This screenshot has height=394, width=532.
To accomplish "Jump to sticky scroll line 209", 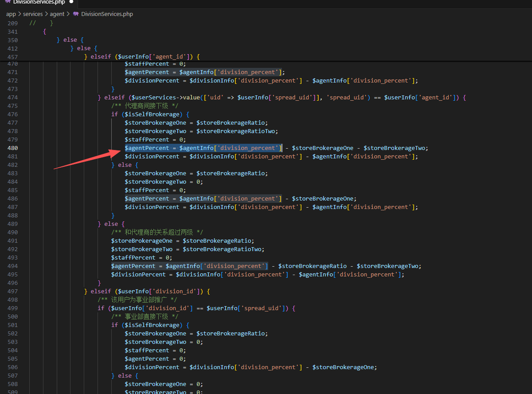I will coord(12,23).
